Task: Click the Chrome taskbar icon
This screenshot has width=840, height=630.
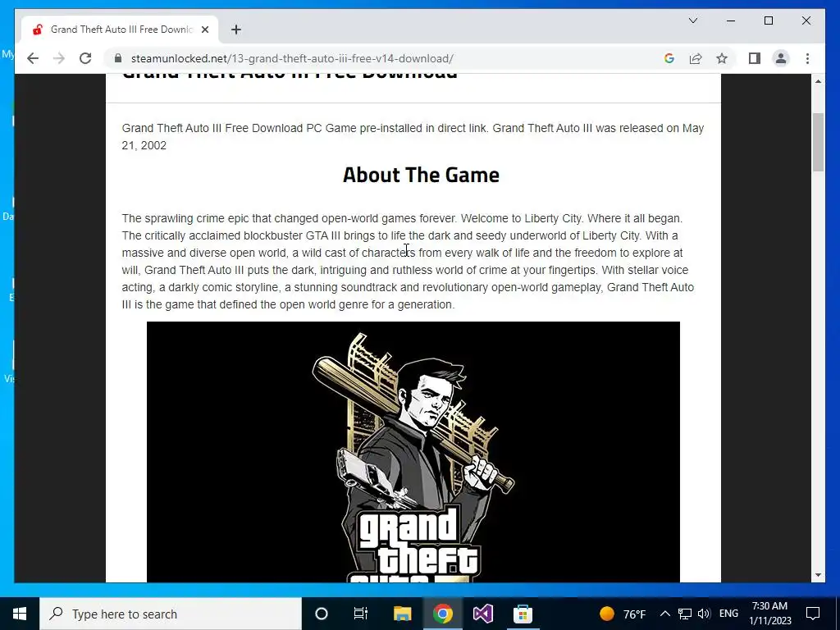Action: [442, 614]
